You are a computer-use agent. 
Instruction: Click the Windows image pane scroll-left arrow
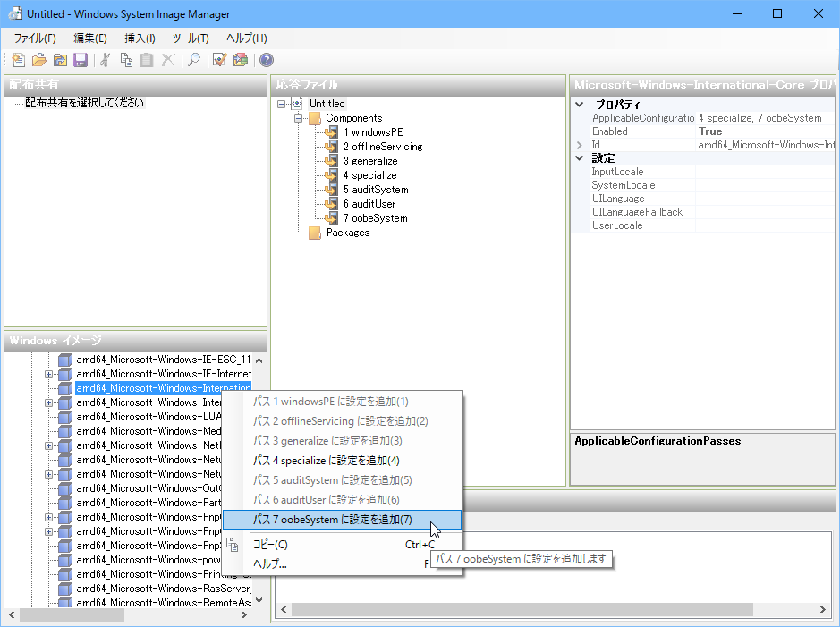[x=12, y=615]
